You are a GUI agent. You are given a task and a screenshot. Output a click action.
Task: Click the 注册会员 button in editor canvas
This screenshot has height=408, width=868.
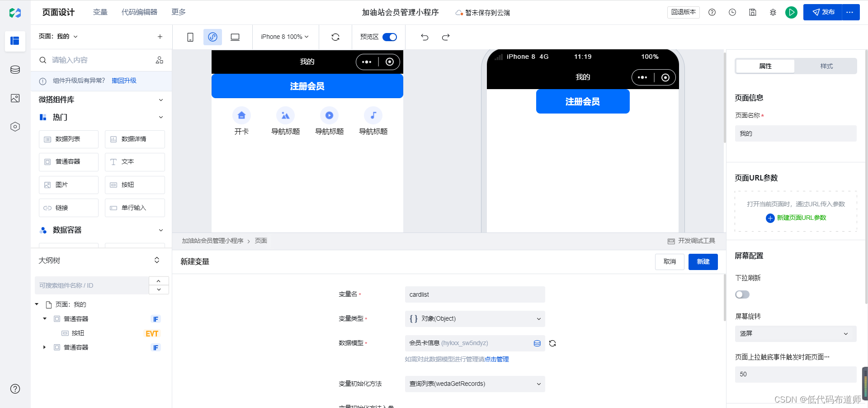[307, 86]
